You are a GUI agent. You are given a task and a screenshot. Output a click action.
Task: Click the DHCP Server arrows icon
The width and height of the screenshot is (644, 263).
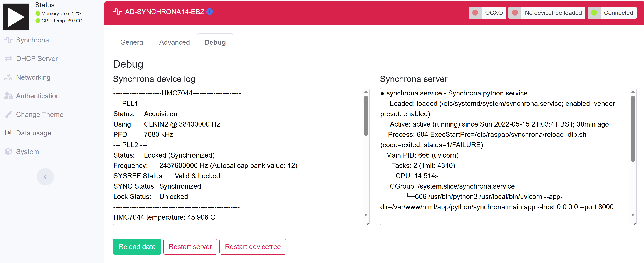point(8,58)
